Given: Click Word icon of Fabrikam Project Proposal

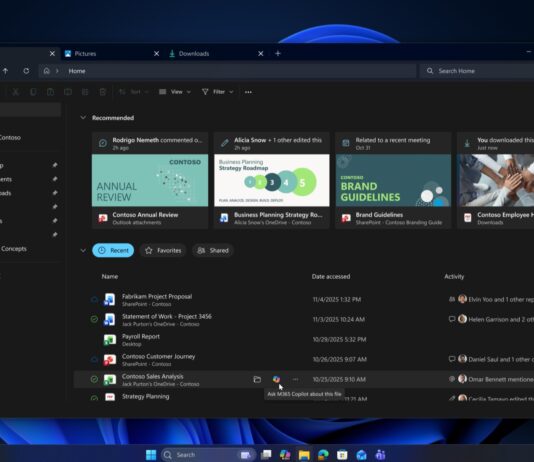Looking at the screenshot, I should click(x=109, y=299).
